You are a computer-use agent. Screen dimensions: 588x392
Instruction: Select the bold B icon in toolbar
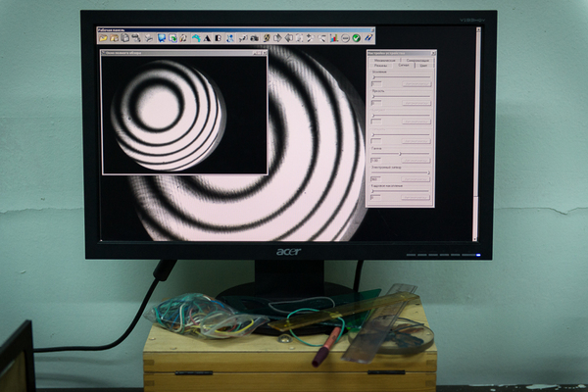point(218,38)
